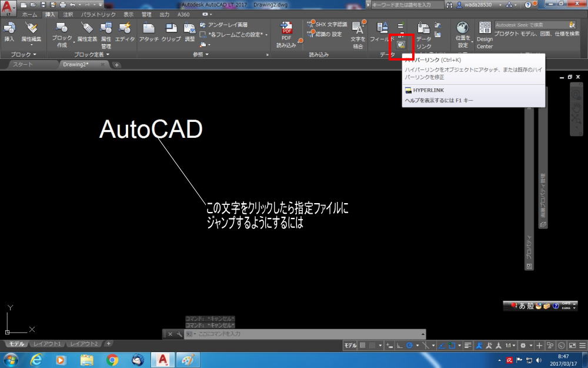Open the データリンク data link tool
This screenshot has height=368, width=588.
423,35
